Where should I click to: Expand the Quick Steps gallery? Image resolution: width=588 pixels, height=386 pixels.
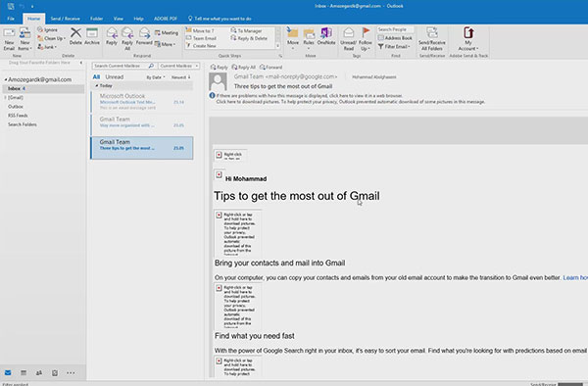pos(278,46)
